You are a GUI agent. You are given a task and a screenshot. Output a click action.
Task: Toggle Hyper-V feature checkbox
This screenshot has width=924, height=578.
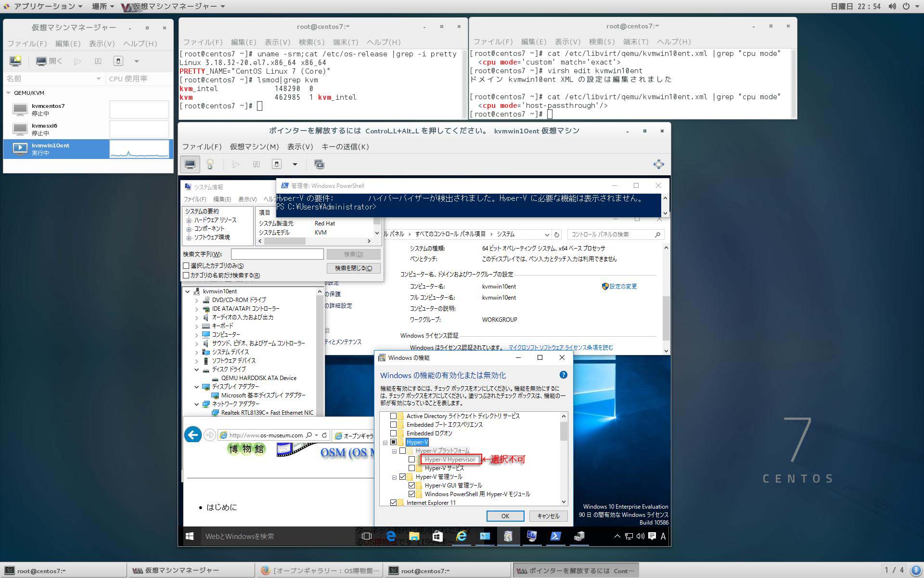click(x=394, y=442)
